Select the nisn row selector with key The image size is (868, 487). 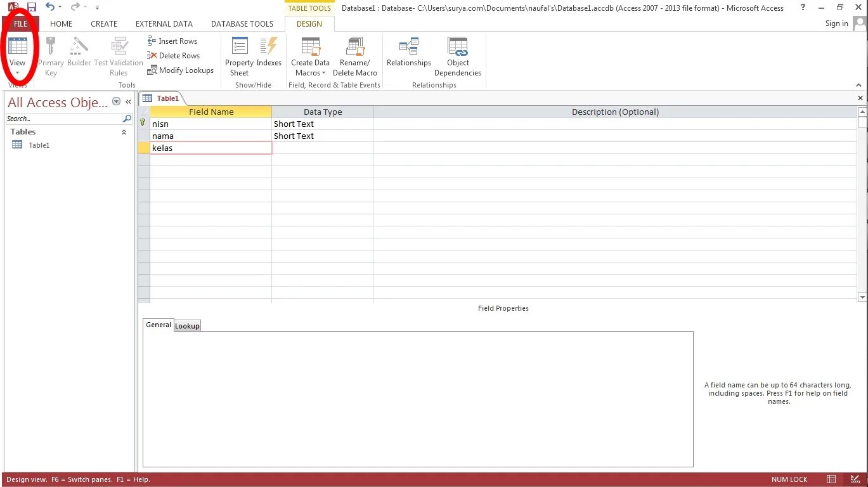pyautogui.click(x=144, y=124)
